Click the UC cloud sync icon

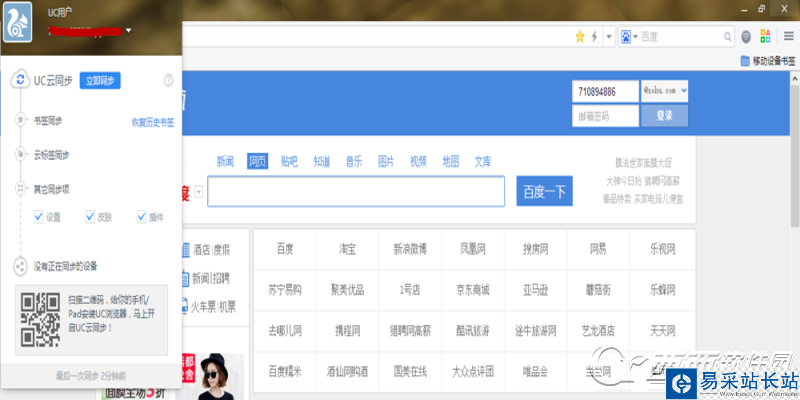pos(20,80)
